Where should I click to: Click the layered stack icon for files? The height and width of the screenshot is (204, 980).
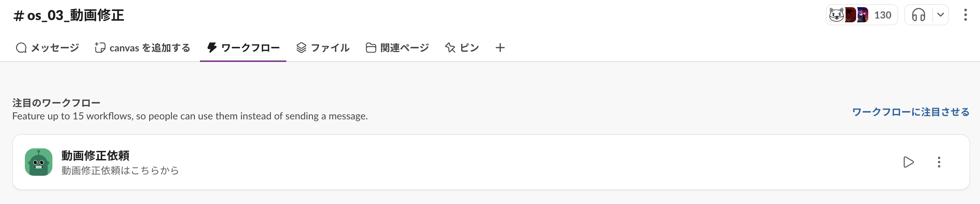point(301,48)
